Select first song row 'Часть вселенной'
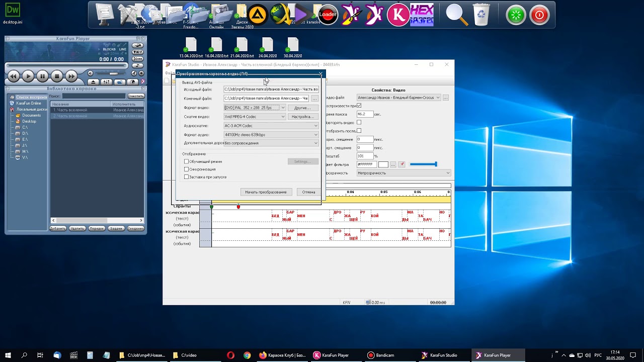This screenshot has width=644, height=362. 97,110
